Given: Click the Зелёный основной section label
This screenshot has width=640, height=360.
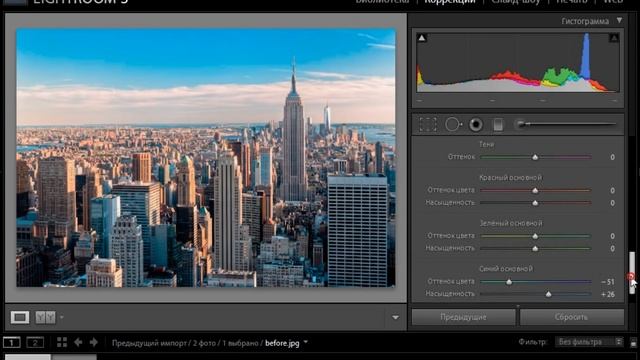Looking at the screenshot, I should tap(511, 223).
